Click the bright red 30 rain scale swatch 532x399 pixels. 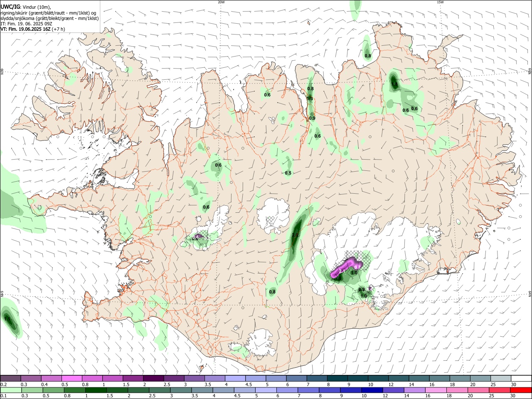coord(520,390)
